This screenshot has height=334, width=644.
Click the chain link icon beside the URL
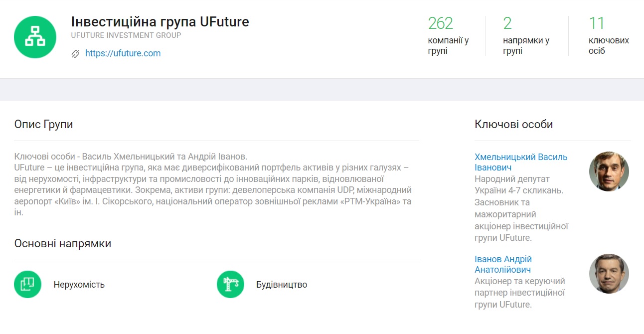(76, 54)
